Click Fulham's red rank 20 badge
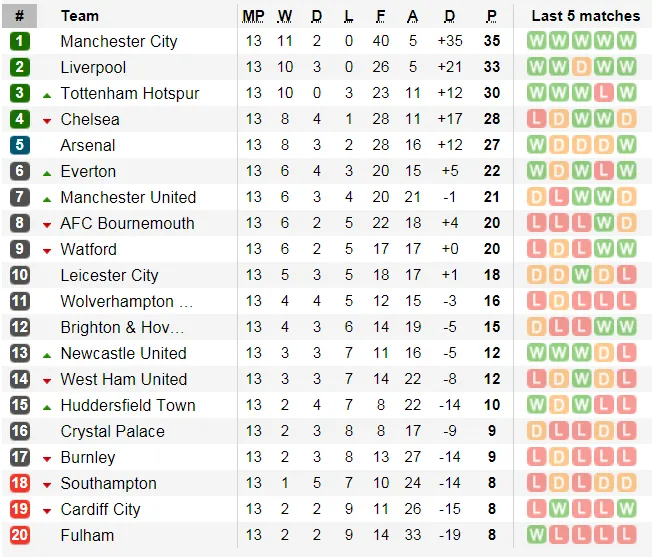The height and width of the screenshot is (557, 652). tap(20, 535)
